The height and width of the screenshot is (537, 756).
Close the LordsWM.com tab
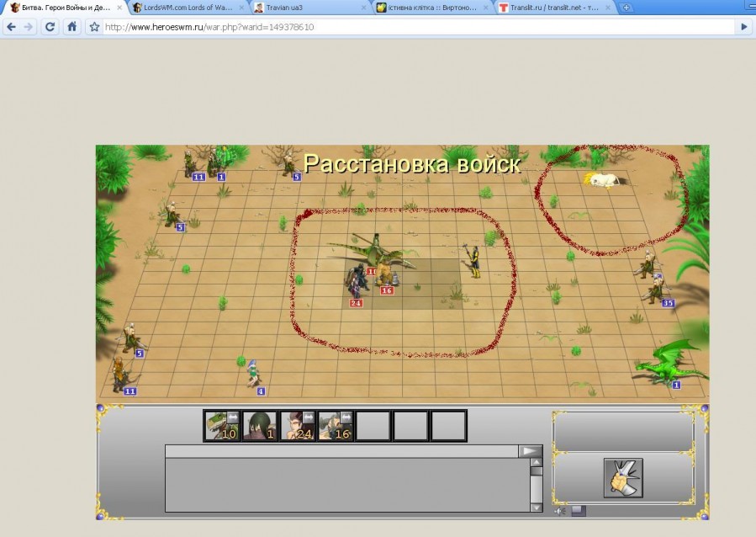[241, 8]
